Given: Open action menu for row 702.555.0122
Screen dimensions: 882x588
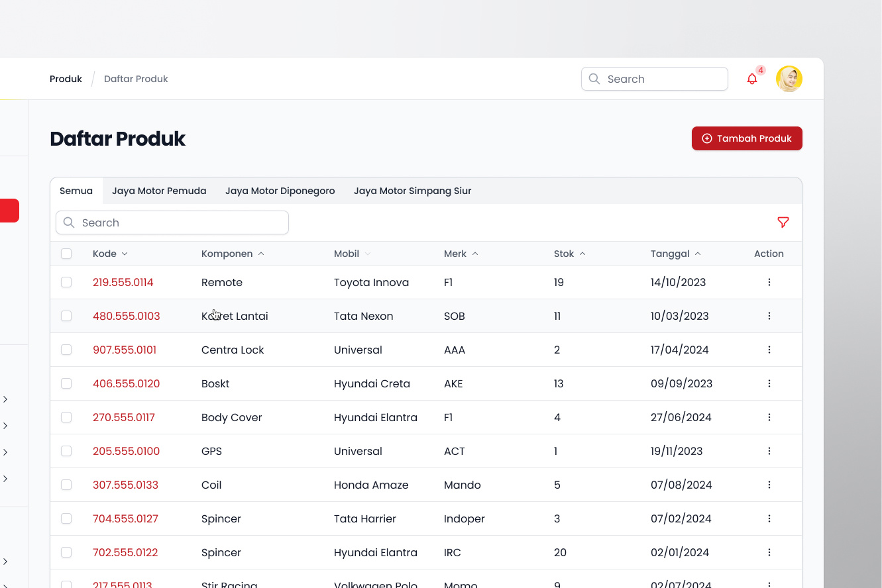Looking at the screenshot, I should [x=769, y=552].
